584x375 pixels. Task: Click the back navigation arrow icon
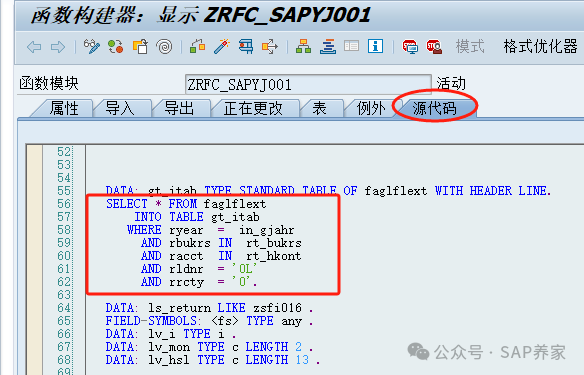tap(34, 47)
